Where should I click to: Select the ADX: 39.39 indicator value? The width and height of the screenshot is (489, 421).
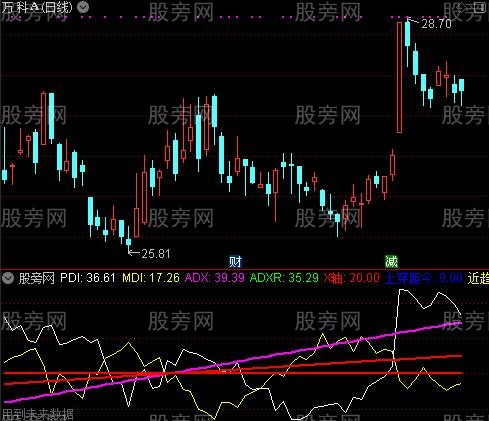click(215, 278)
